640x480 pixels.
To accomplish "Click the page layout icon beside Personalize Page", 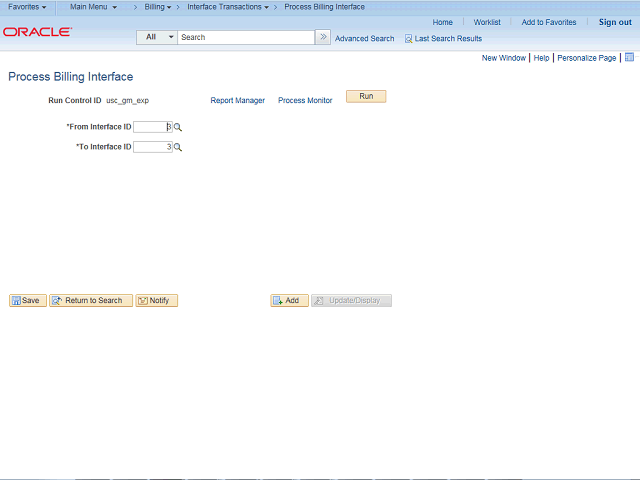I will coord(629,57).
